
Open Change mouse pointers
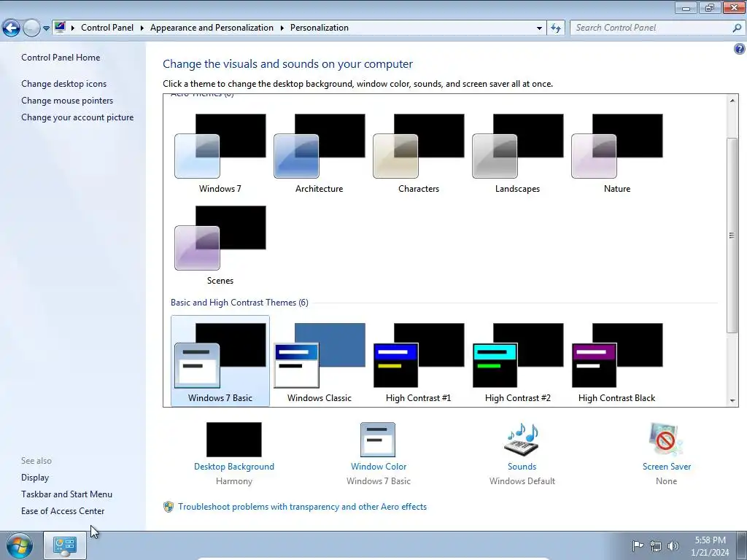(x=67, y=101)
